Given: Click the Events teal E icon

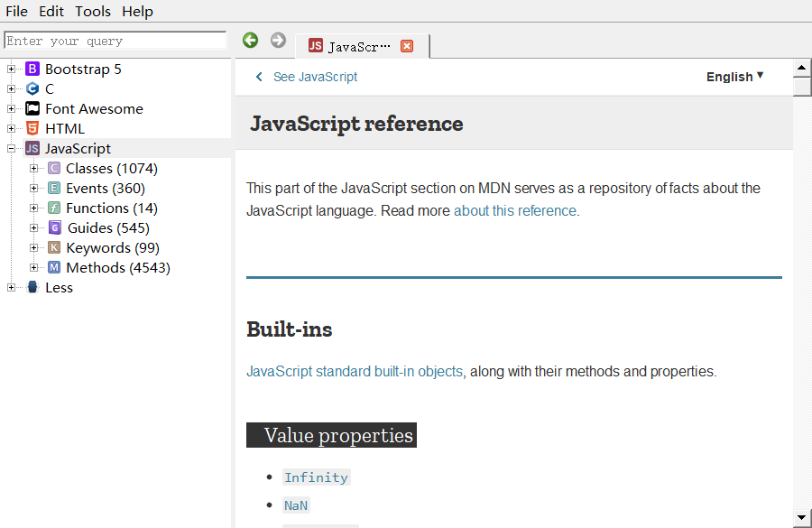Looking at the screenshot, I should click(54, 188).
